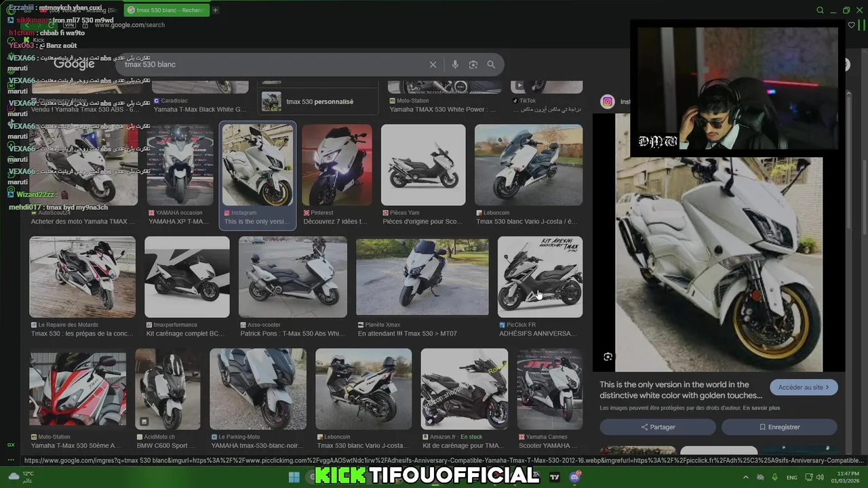Open the Yamaha Cannes 'Scooter YAMAHA' thumbnail
The height and width of the screenshot is (488, 868).
coord(549,389)
